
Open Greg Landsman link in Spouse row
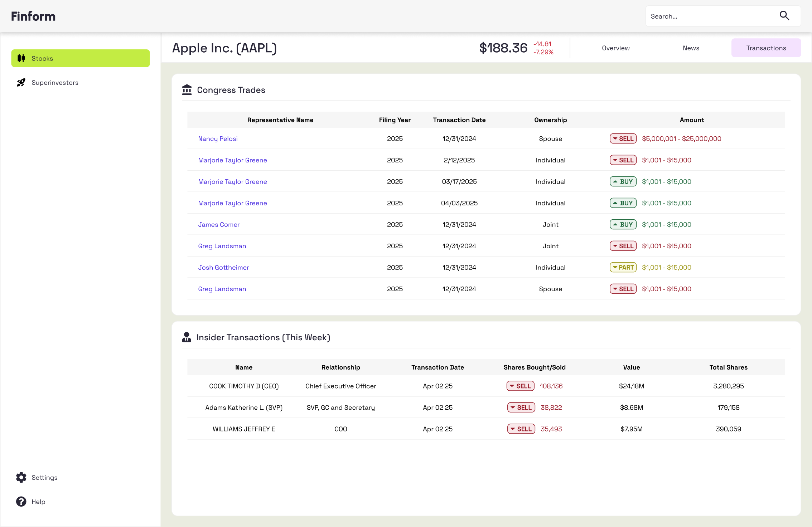[222, 289]
